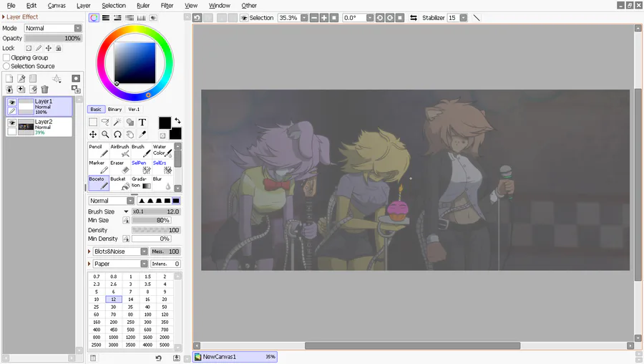Viewport: 644px width, 364px height.
Task: Open the rotation angle dropdown
Action: [x=370, y=18]
